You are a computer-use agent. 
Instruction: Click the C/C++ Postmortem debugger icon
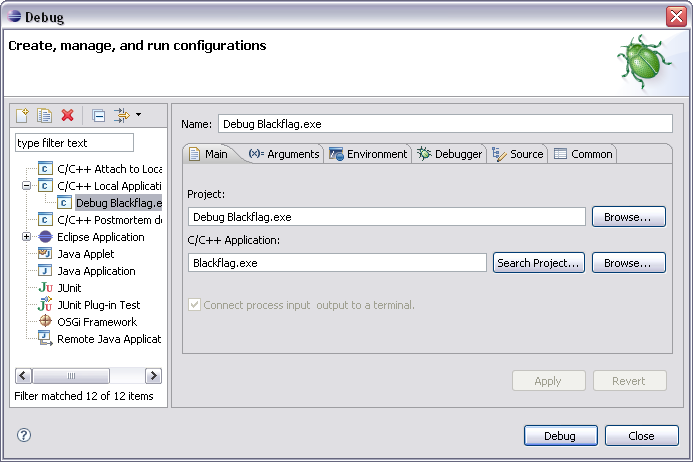(x=45, y=220)
